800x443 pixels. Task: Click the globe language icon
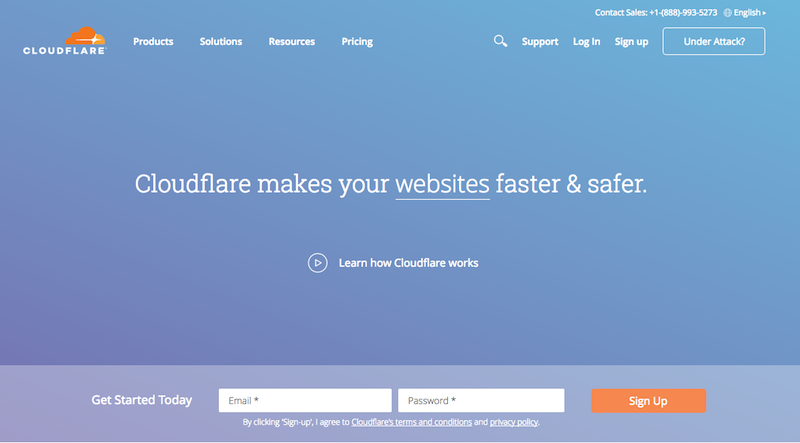728,13
